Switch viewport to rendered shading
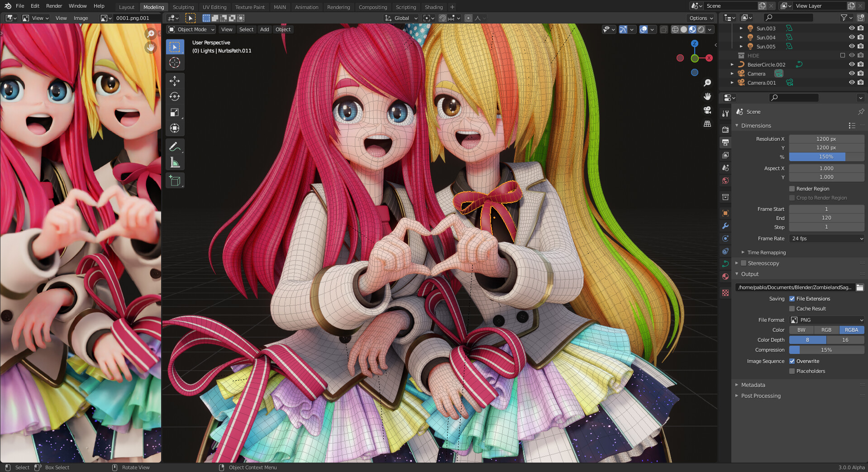The height and width of the screenshot is (472, 868). (701, 29)
